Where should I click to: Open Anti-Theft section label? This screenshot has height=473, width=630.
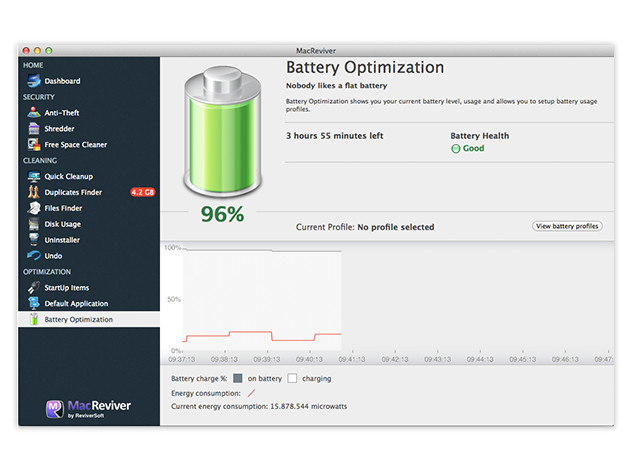click(62, 113)
